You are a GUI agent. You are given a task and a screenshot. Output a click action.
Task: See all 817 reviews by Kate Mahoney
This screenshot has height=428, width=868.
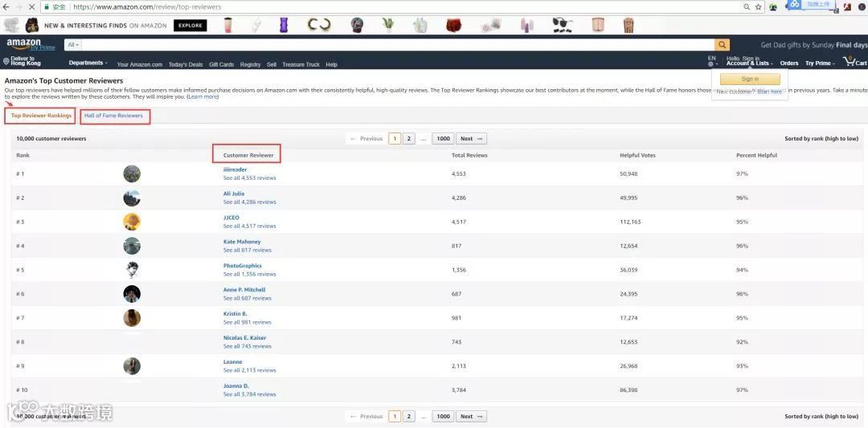click(x=248, y=251)
